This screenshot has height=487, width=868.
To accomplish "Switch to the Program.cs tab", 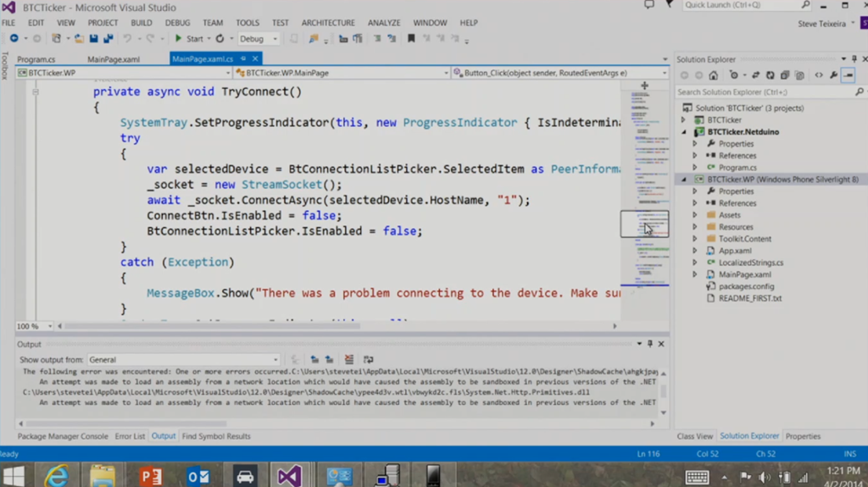I will 36,59.
